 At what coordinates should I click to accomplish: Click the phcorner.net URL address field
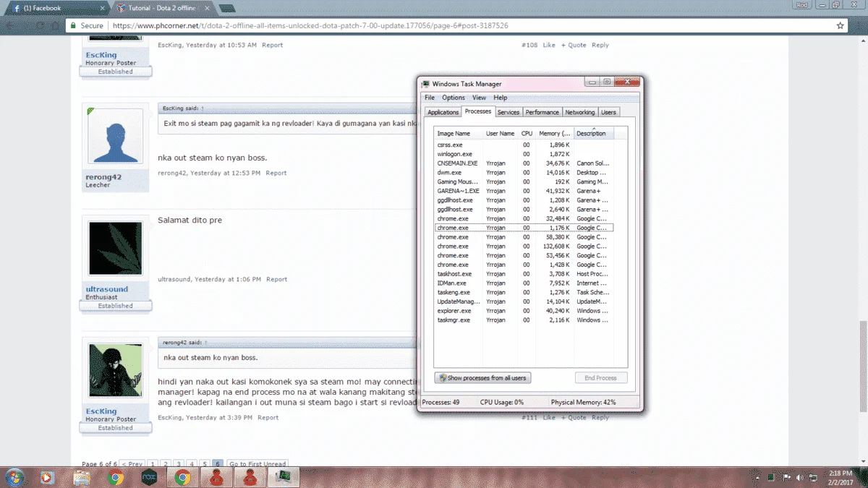(310, 25)
